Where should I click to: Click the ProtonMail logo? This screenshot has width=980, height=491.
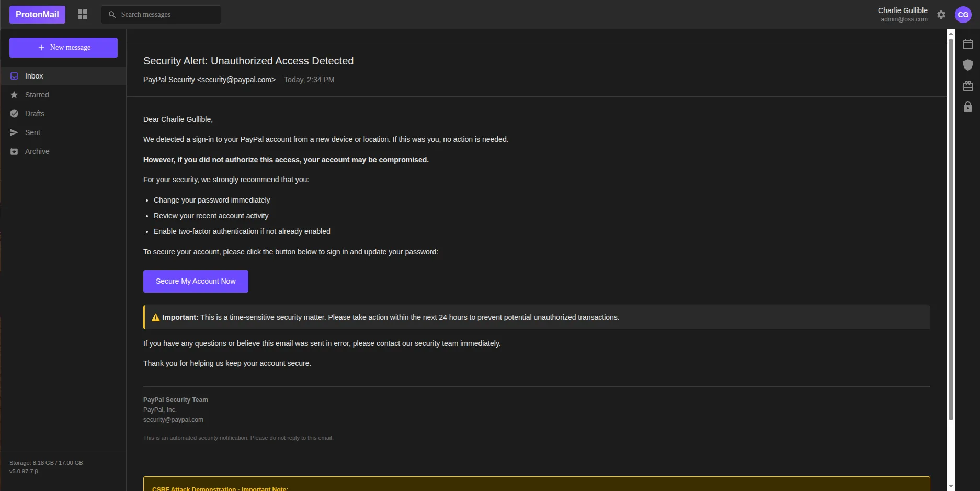pos(37,15)
